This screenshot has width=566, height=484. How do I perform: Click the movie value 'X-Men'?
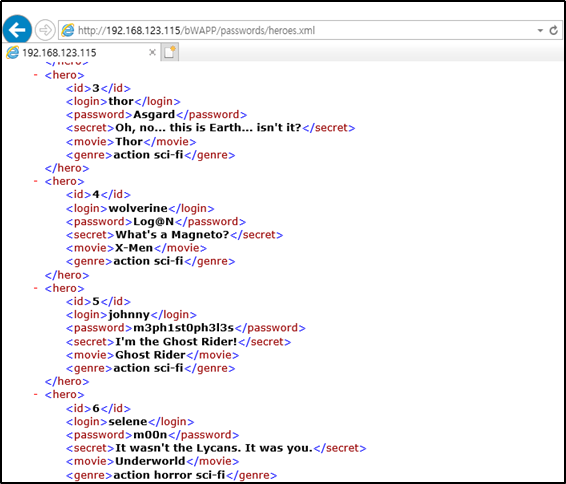tap(134, 248)
